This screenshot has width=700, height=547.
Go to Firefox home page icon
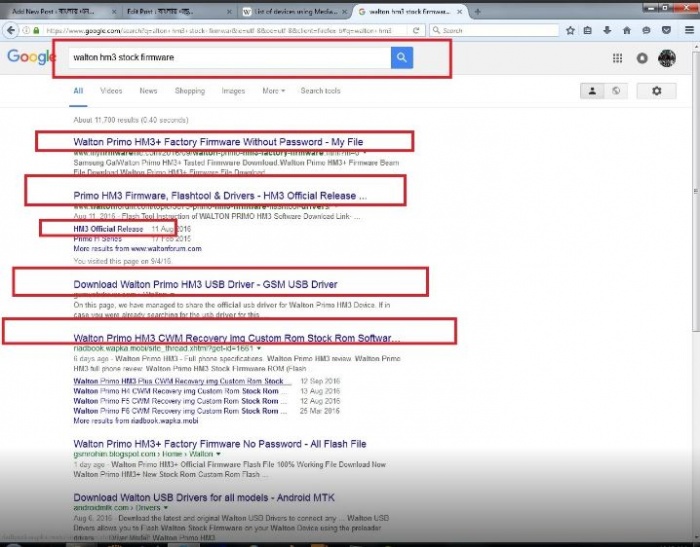click(627, 30)
